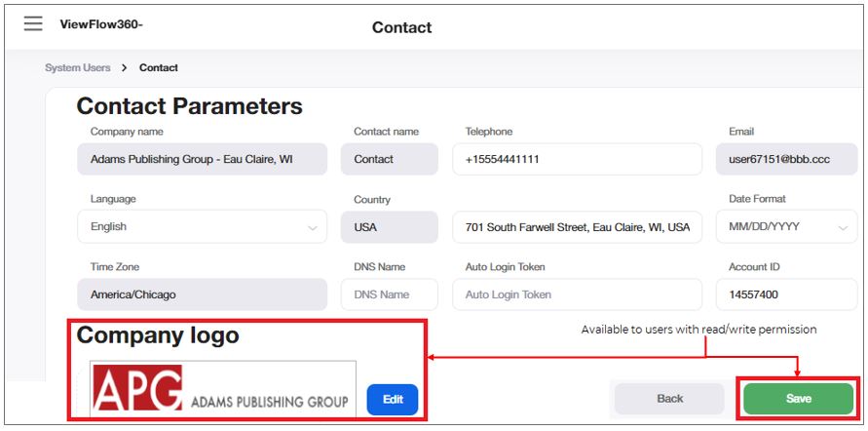The width and height of the screenshot is (868, 431).
Task: Open the hamburger navigation menu
Action: (x=33, y=23)
